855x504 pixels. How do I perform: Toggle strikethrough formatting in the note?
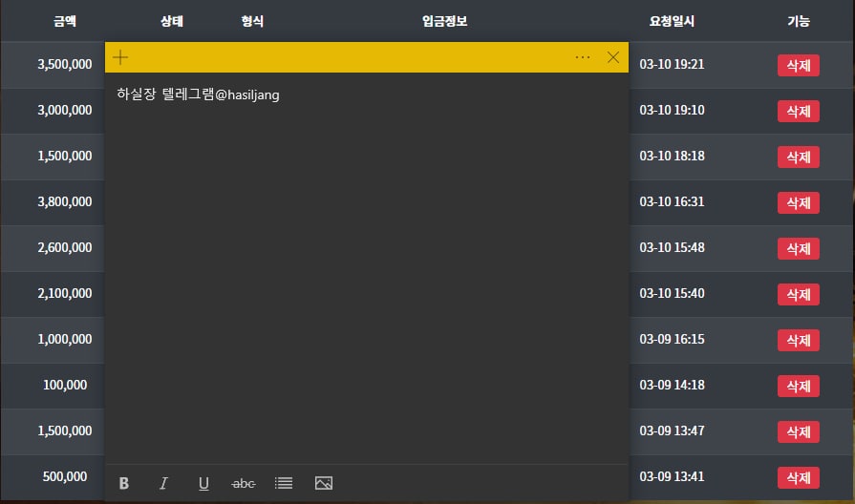(244, 483)
